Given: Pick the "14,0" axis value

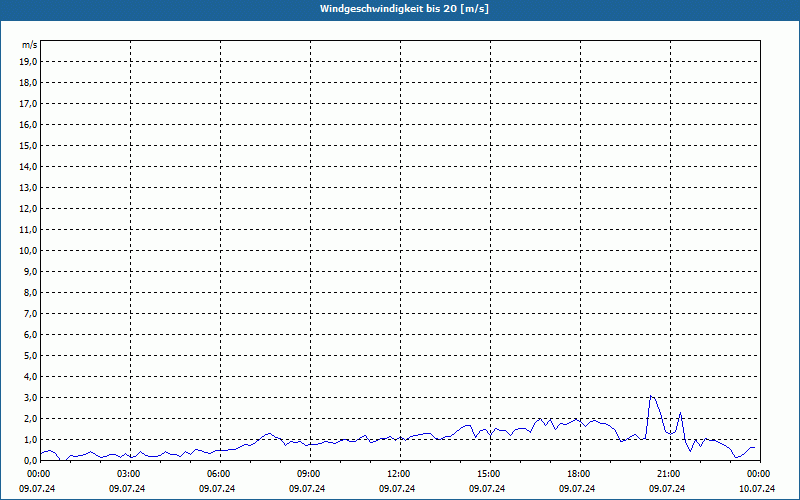Looking at the screenshot, I should pyautogui.click(x=28, y=166).
